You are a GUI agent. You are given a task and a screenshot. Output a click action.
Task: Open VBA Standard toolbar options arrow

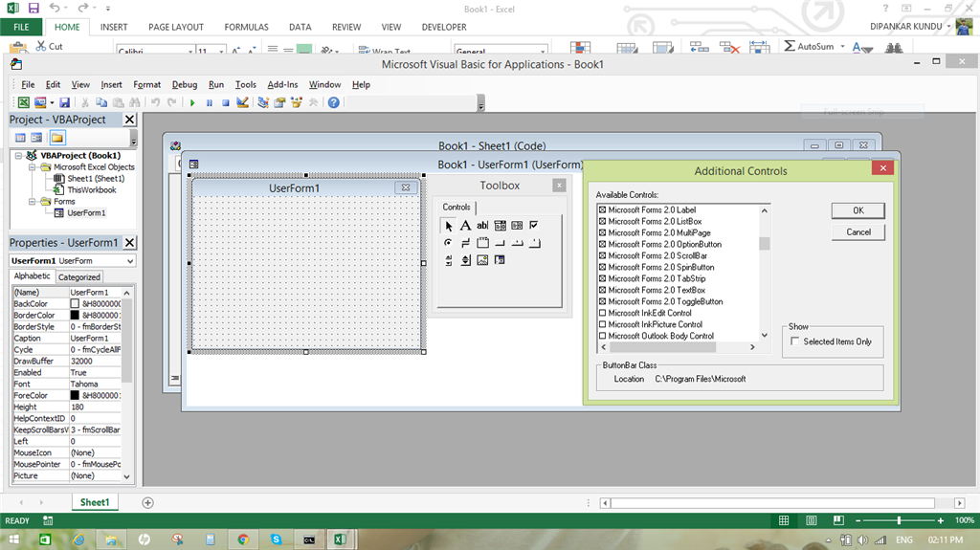click(480, 103)
